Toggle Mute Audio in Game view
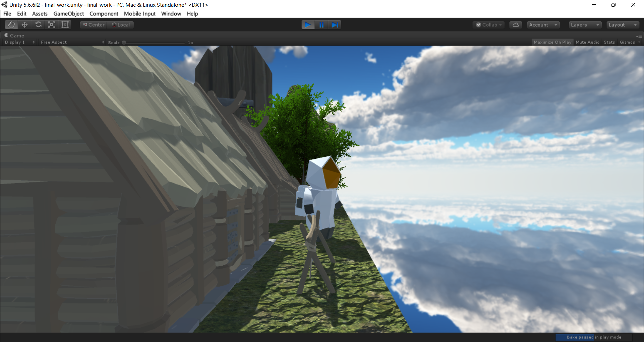 (587, 42)
